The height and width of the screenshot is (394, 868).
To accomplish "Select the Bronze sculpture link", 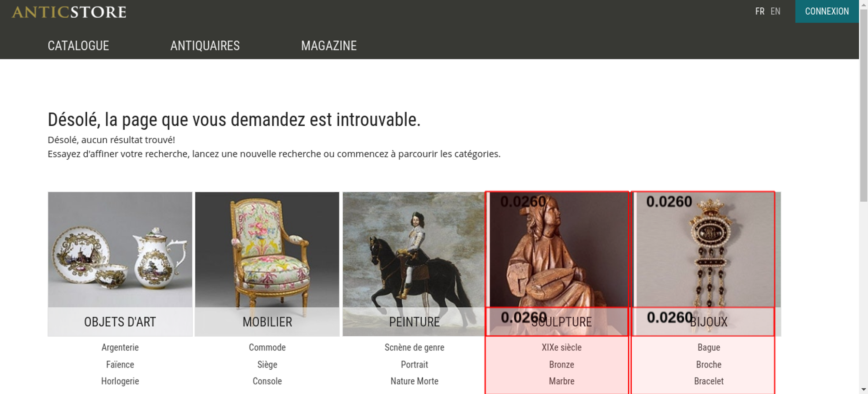I will [562, 364].
